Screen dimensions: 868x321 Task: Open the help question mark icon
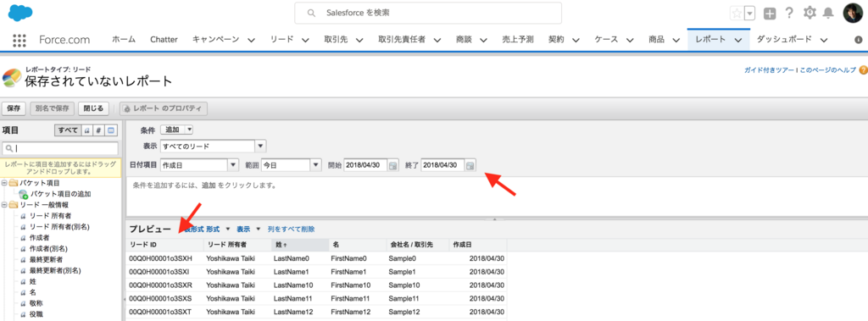[x=789, y=13]
